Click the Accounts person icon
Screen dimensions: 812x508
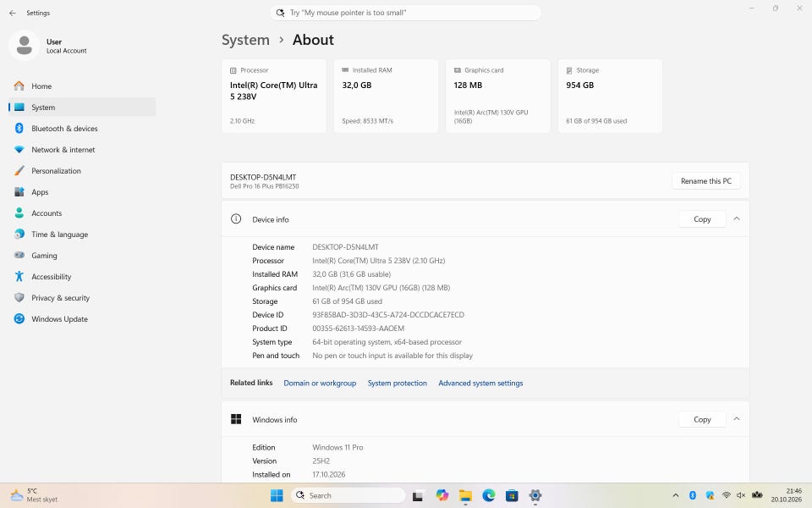pyautogui.click(x=19, y=213)
